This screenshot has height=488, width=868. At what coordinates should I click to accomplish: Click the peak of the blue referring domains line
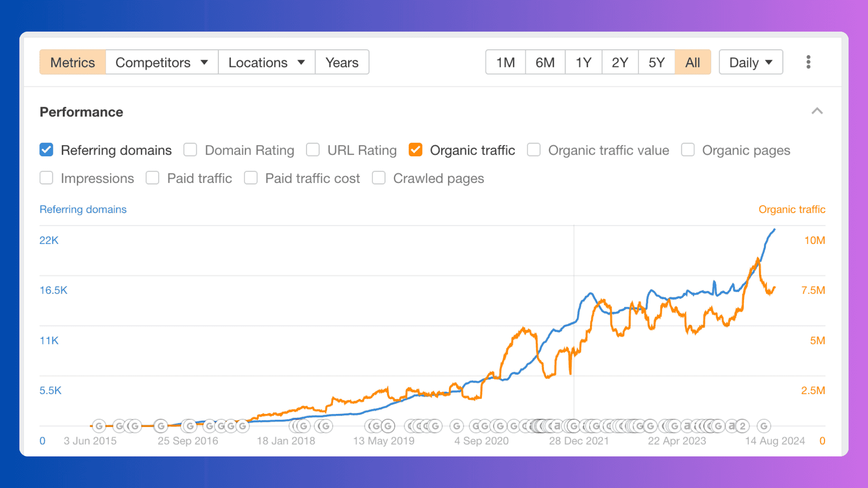click(774, 230)
